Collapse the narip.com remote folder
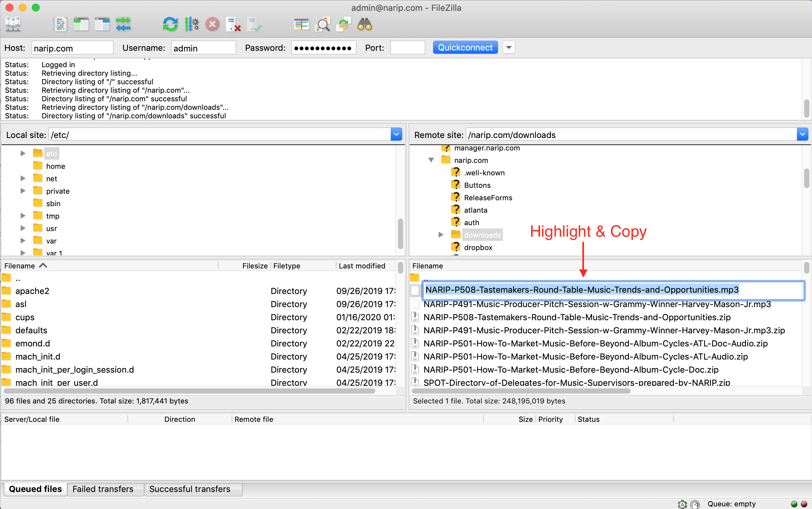Image resolution: width=812 pixels, height=509 pixels. 431,160
